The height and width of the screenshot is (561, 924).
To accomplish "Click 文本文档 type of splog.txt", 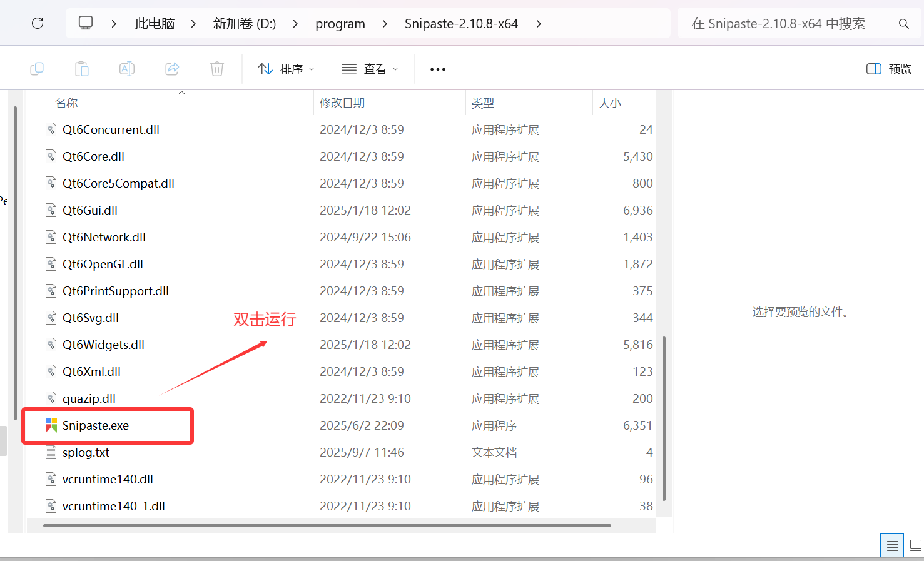I will click(494, 452).
